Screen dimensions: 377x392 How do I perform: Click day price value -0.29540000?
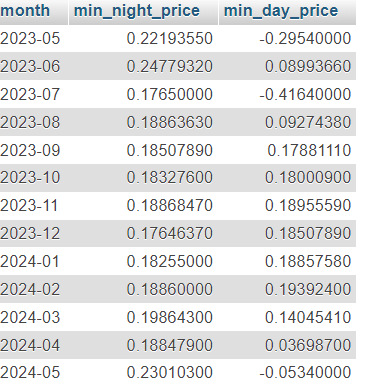(x=305, y=38)
